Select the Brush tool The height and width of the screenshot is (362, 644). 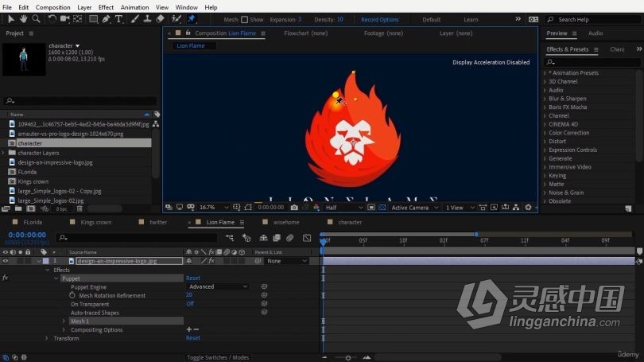click(x=134, y=19)
